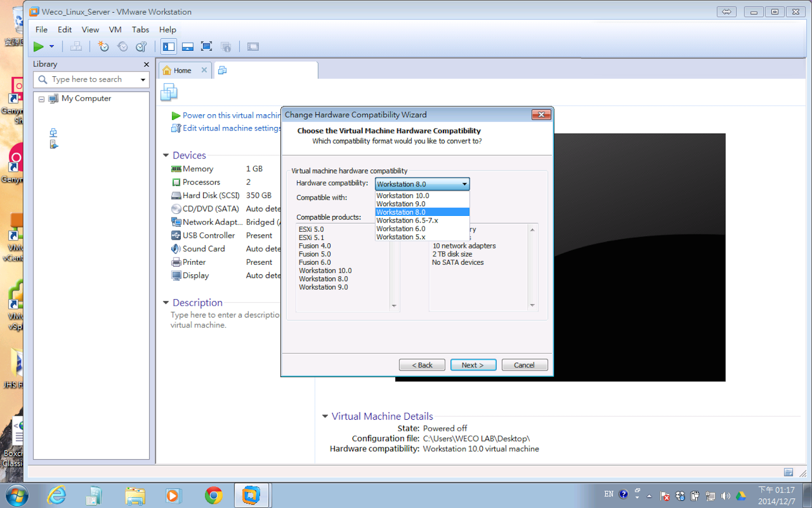The image size is (812, 508).
Task: Select the Processors device row
Action: point(225,182)
